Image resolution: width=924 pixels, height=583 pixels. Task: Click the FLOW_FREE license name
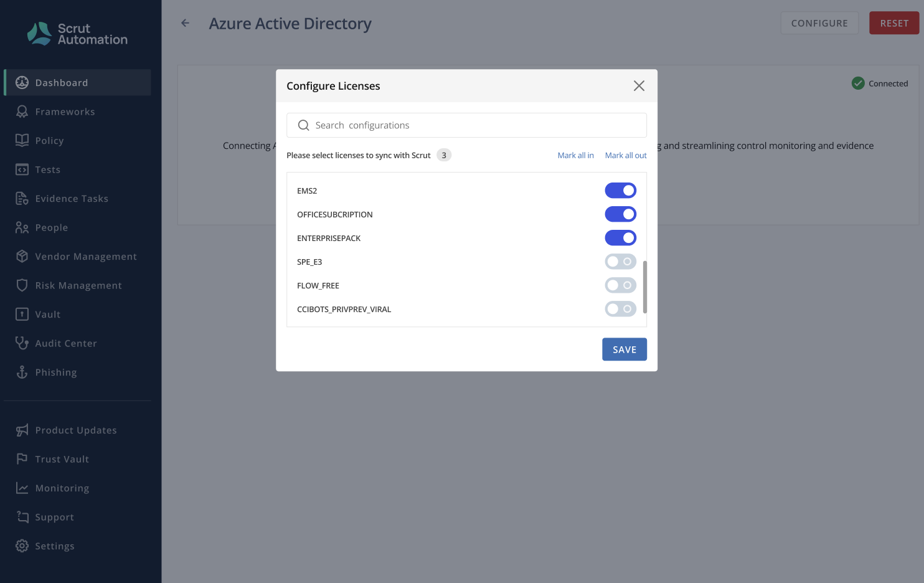tap(318, 285)
